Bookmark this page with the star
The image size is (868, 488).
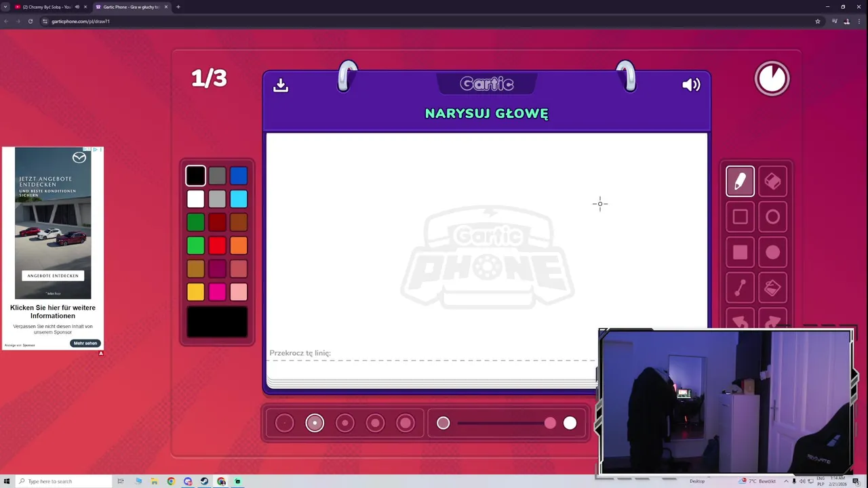point(818,21)
